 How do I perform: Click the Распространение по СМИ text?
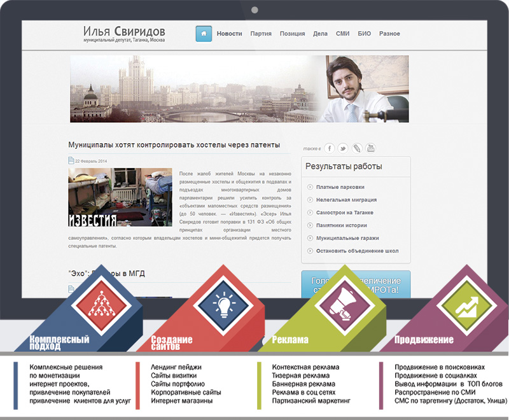[435, 393]
